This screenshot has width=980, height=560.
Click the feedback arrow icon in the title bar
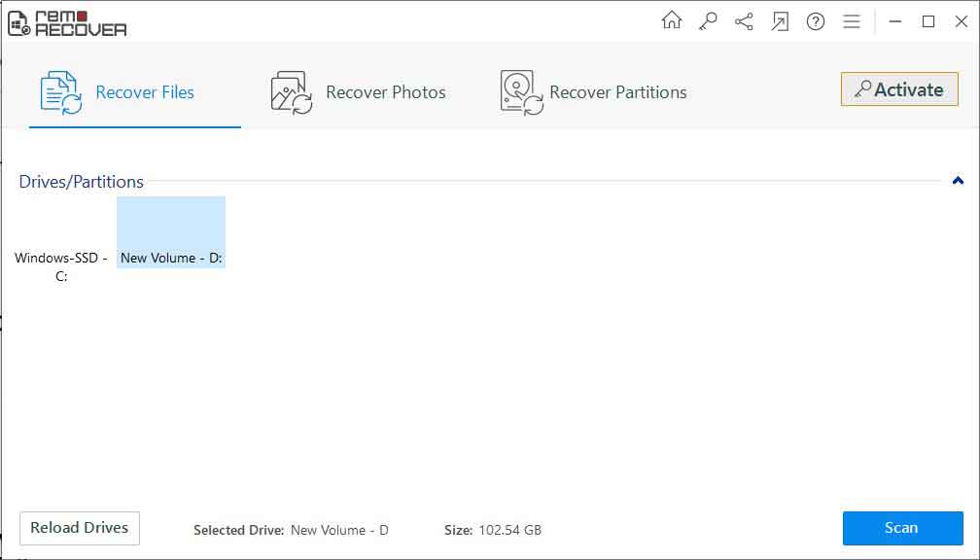point(780,19)
